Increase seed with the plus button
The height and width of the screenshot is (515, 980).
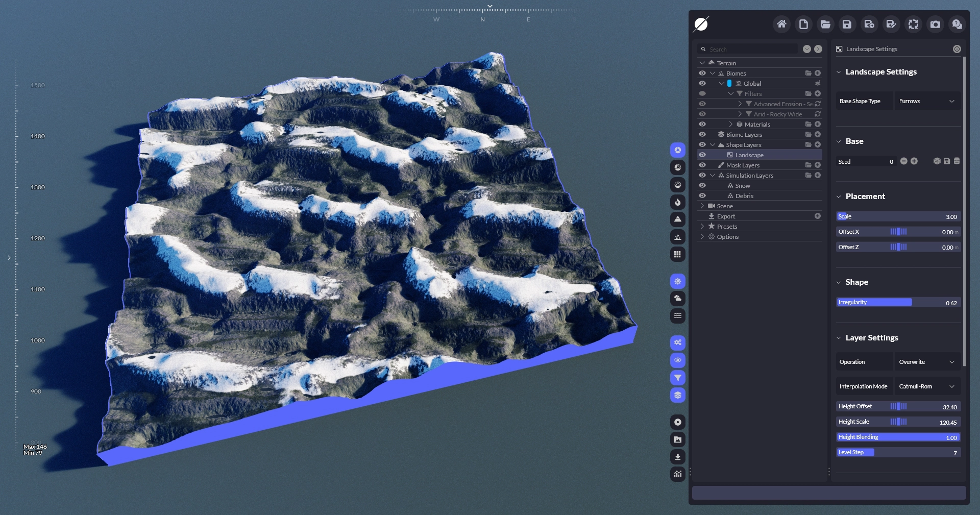coord(914,161)
